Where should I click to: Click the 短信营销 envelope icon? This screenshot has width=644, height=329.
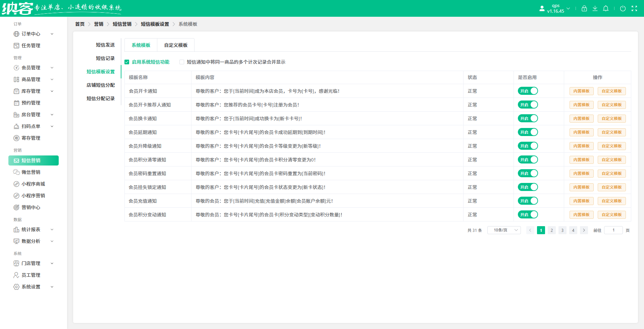pyautogui.click(x=16, y=160)
